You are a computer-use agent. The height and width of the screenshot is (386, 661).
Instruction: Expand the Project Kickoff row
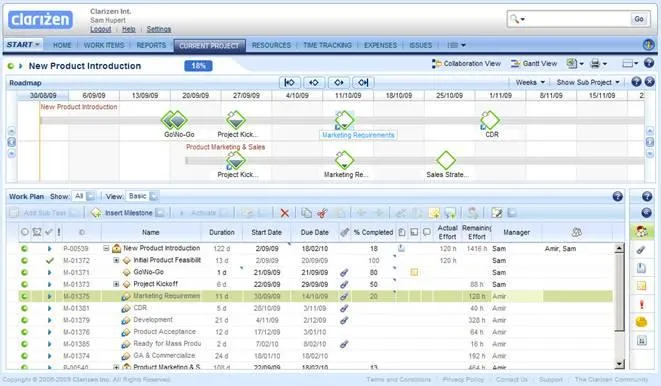coord(116,284)
